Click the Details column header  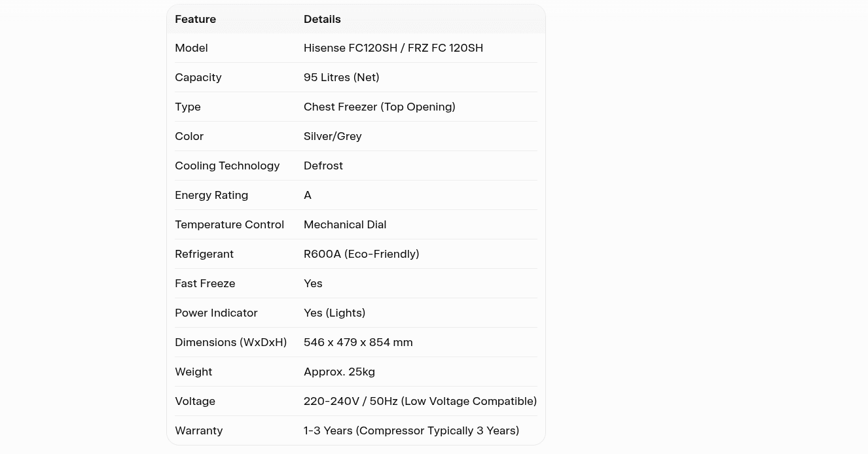[x=322, y=19]
